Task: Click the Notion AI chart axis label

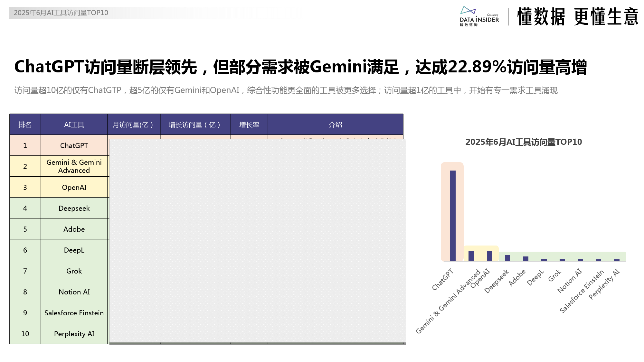Action: (570, 281)
